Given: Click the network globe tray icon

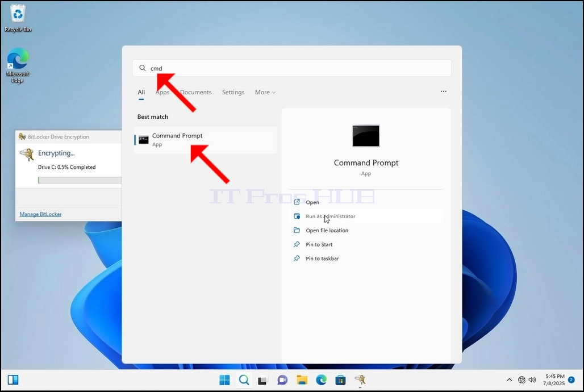Looking at the screenshot, I should click(522, 380).
